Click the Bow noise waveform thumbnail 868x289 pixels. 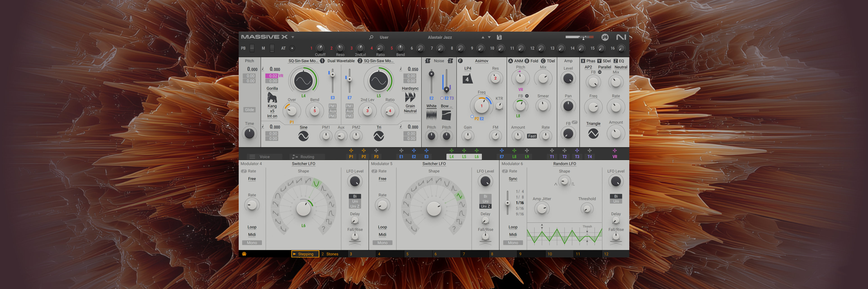[x=446, y=115]
